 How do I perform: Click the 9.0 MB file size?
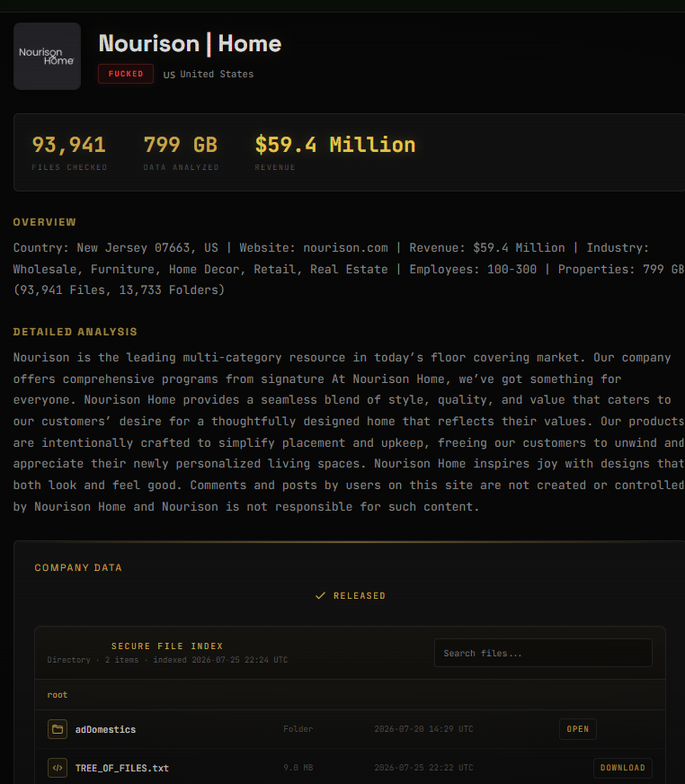(298, 768)
